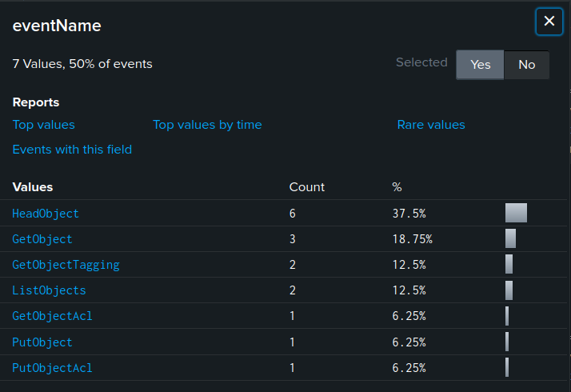The width and height of the screenshot is (571, 392).
Task: Close the eventName field dialog
Action: point(549,22)
